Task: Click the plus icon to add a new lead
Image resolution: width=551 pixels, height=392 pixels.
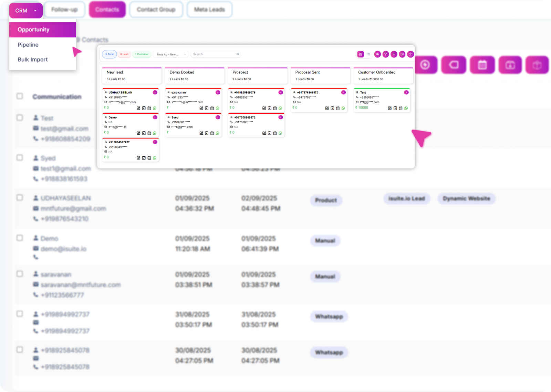Action: 394,54
